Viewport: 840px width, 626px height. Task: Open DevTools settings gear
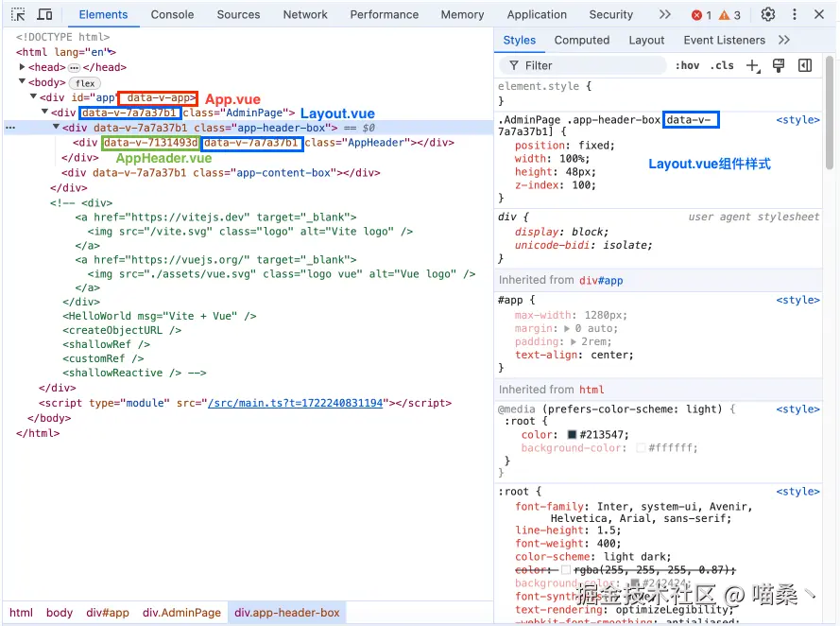click(x=768, y=14)
